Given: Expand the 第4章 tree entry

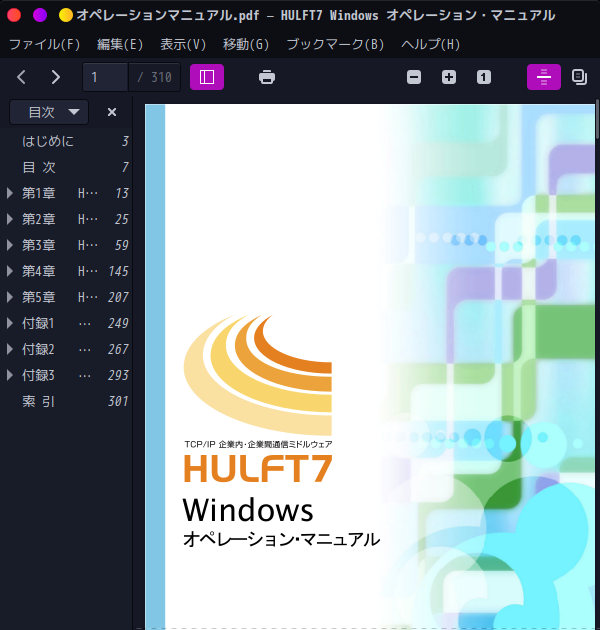Looking at the screenshot, I should coord(10,271).
